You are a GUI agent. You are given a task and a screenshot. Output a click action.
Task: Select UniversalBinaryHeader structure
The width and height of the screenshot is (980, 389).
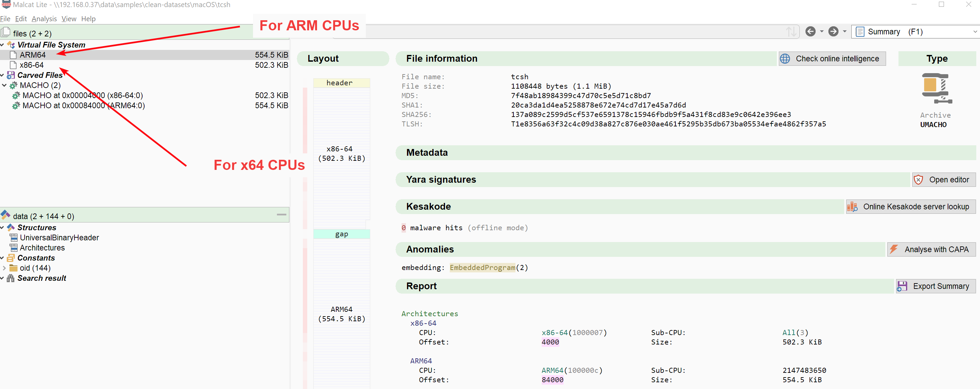59,238
